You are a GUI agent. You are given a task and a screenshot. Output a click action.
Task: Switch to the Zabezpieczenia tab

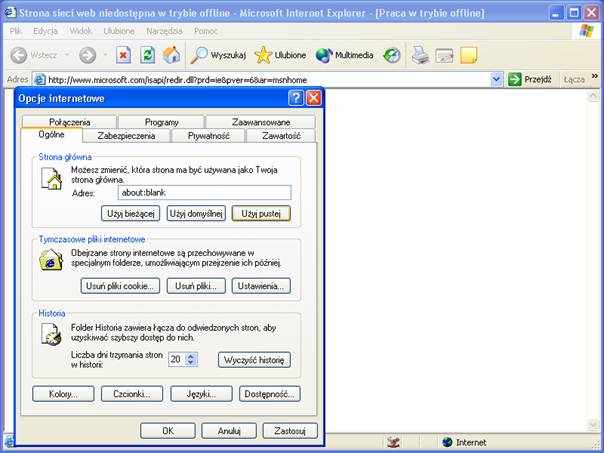pos(126,136)
